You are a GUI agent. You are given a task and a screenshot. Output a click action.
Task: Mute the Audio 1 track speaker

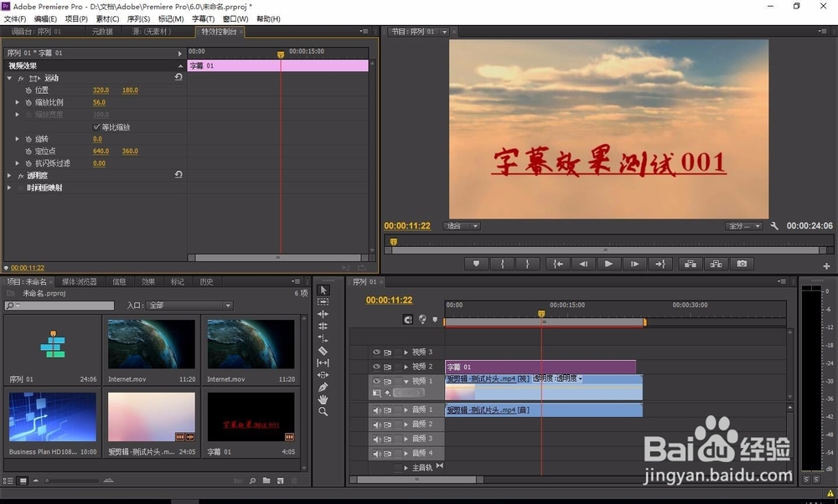pyautogui.click(x=376, y=410)
